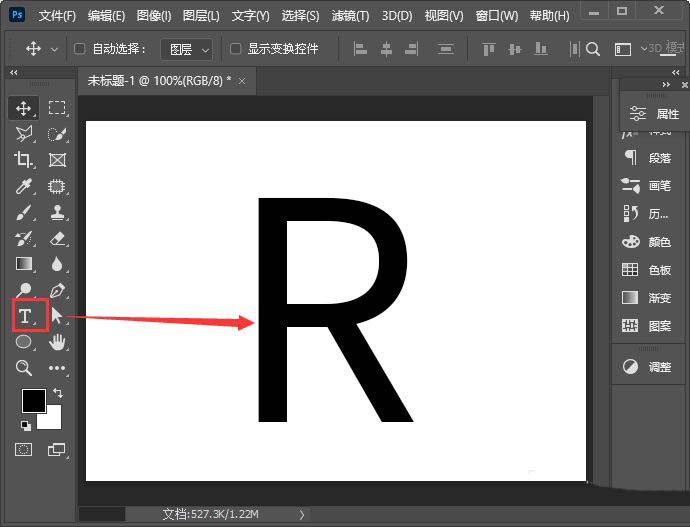Select the Path Selection tool

coord(57,315)
